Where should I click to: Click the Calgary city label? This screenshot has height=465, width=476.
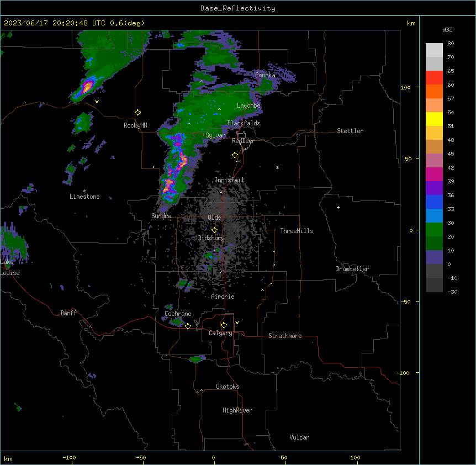pyautogui.click(x=220, y=333)
